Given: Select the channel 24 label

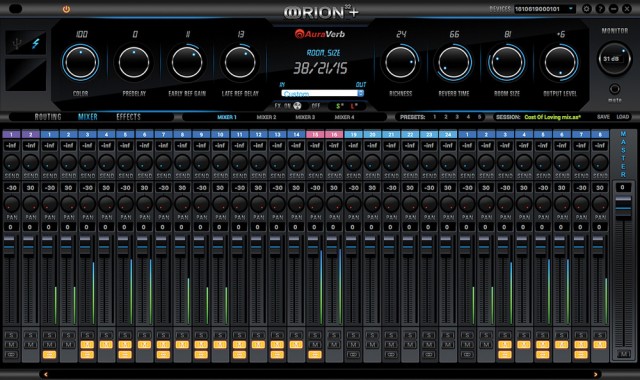Looking at the screenshot, I should click(x=448, y=134).
